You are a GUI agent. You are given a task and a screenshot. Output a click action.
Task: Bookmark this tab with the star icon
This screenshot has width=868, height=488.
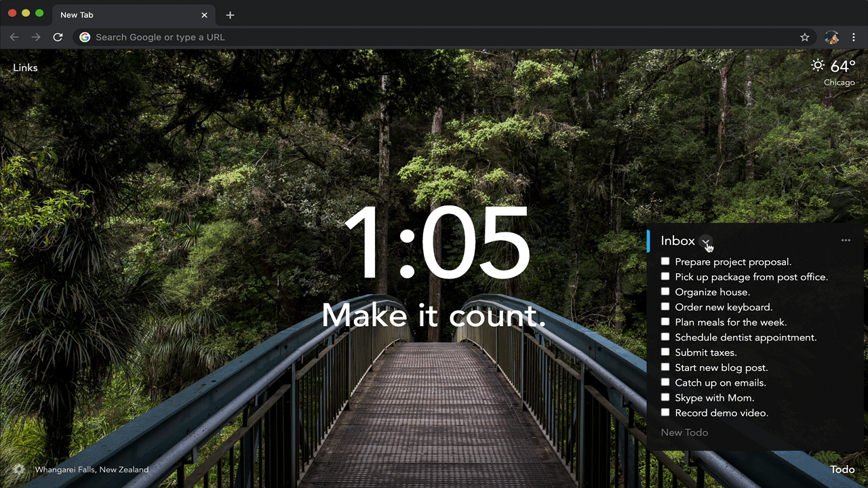[x=805, y=37]
